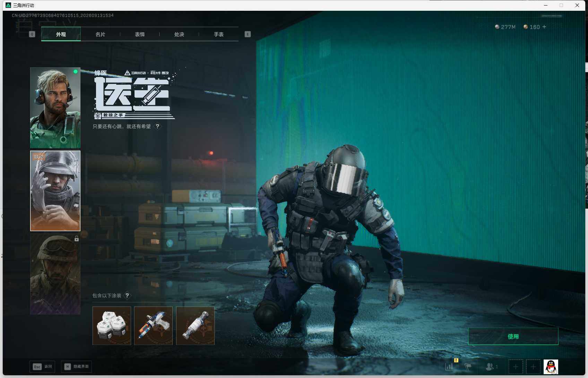Click the 救赎之手 label under the title
Image resolution: width=588 pixels, height=378 pixels.
pyautogui.click(x=113, y=115)
